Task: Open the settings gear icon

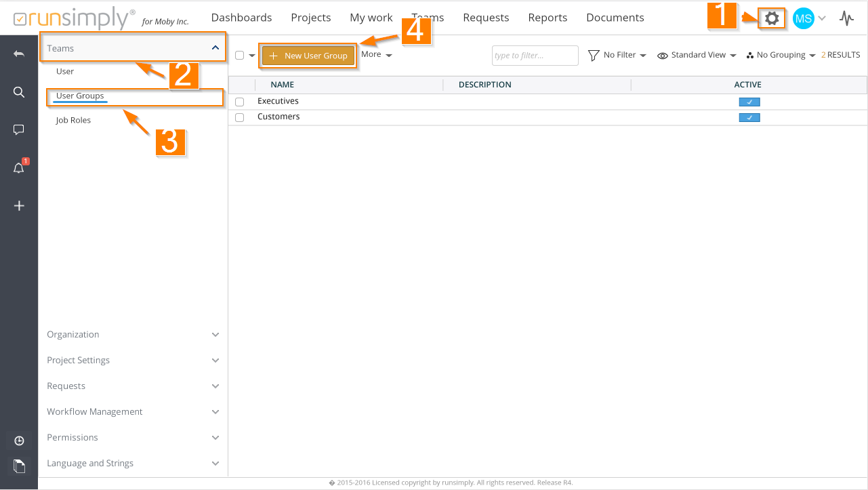Action: [772, 18]
